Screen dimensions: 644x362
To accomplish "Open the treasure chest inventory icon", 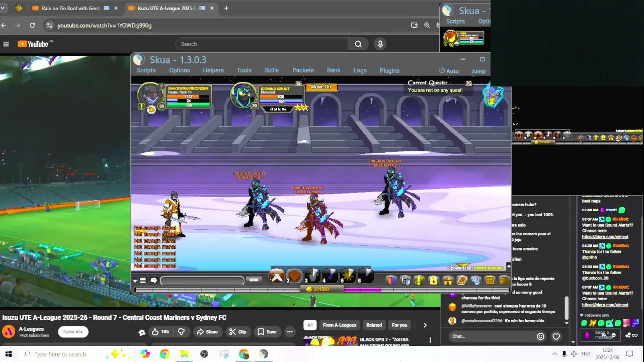I will (490, 280).
